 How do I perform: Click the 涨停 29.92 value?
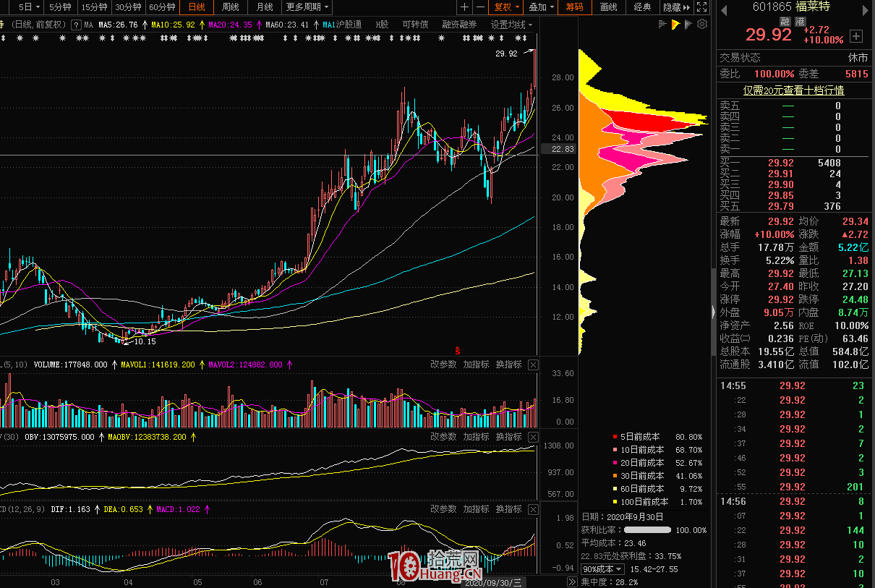click(780, 299)
